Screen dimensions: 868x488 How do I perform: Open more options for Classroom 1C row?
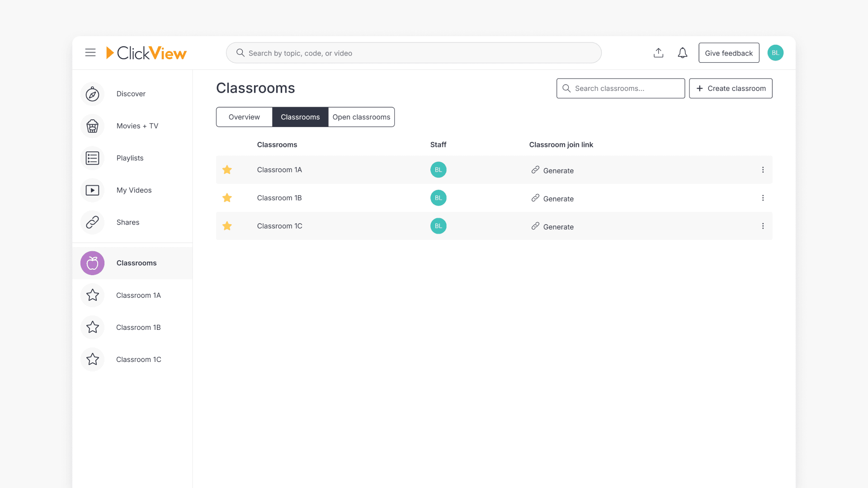[x=763, y=226]
